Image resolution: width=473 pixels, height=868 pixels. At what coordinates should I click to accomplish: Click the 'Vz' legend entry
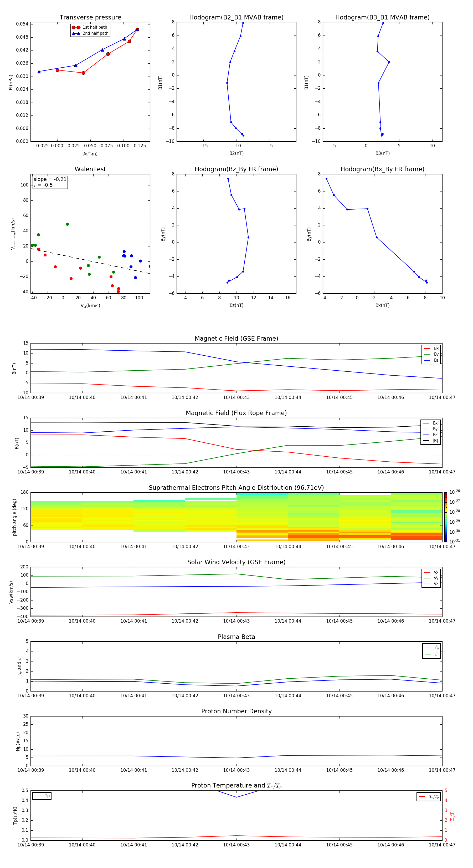click(431, 584)
